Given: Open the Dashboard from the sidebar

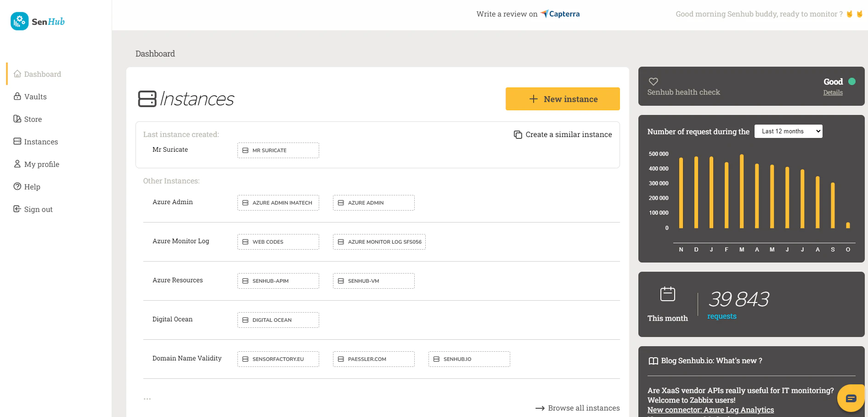Looking at the screenshot, I should (42, 74).
